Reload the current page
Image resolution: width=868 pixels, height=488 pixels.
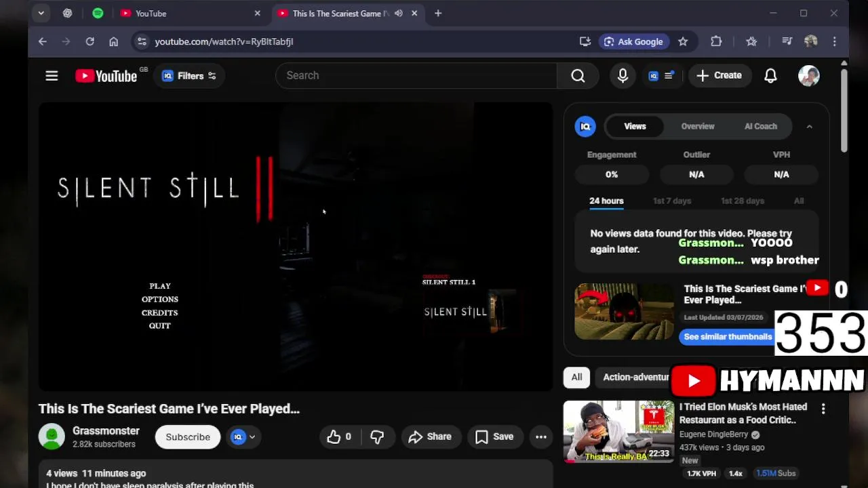pos(90,41)
